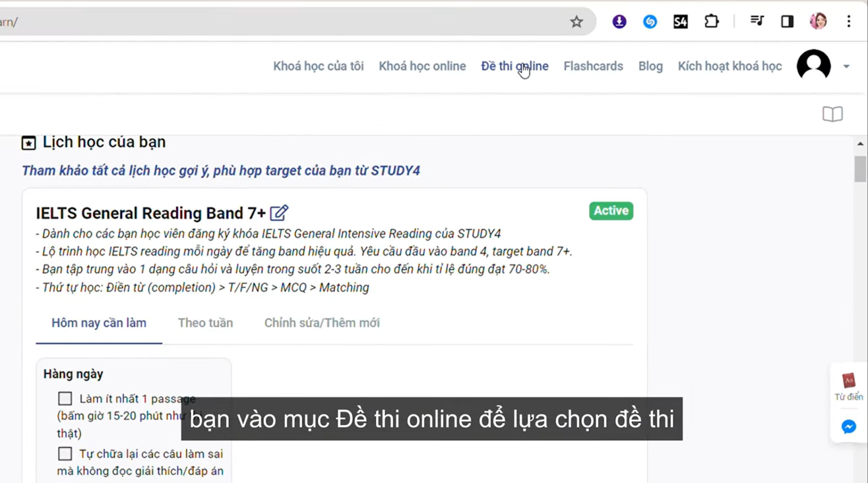
Task: Toggle the browser side panel icon
Action: [787, 22]
